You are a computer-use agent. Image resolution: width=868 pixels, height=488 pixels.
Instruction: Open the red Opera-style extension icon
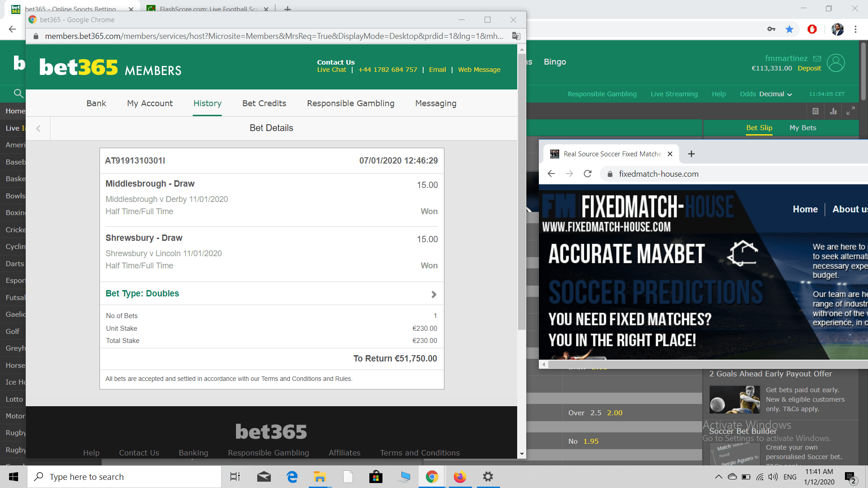812,29
